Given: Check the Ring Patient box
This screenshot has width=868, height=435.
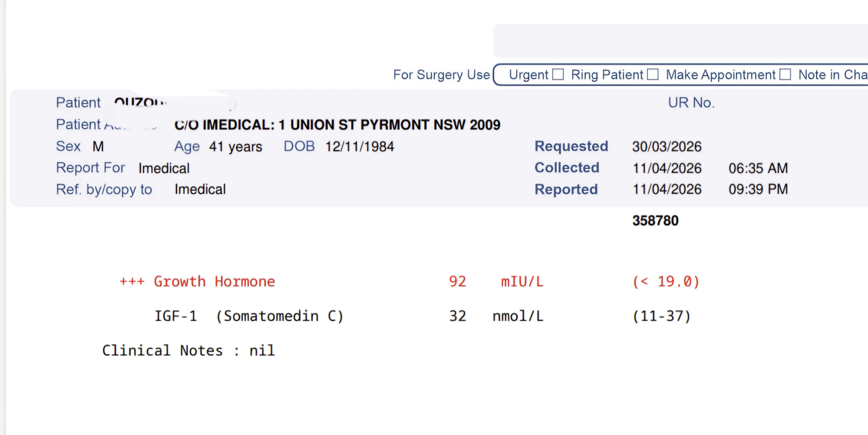Looking at the screenshot, I should pyautogui.click(x=653, y=75).
